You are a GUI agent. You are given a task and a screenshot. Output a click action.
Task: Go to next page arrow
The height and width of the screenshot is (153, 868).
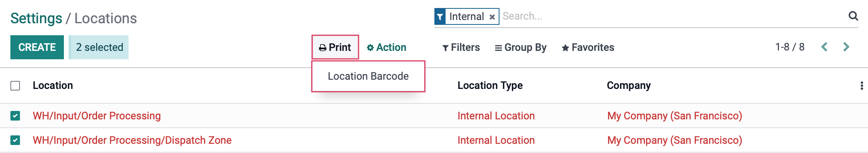[x=846, y=47]
